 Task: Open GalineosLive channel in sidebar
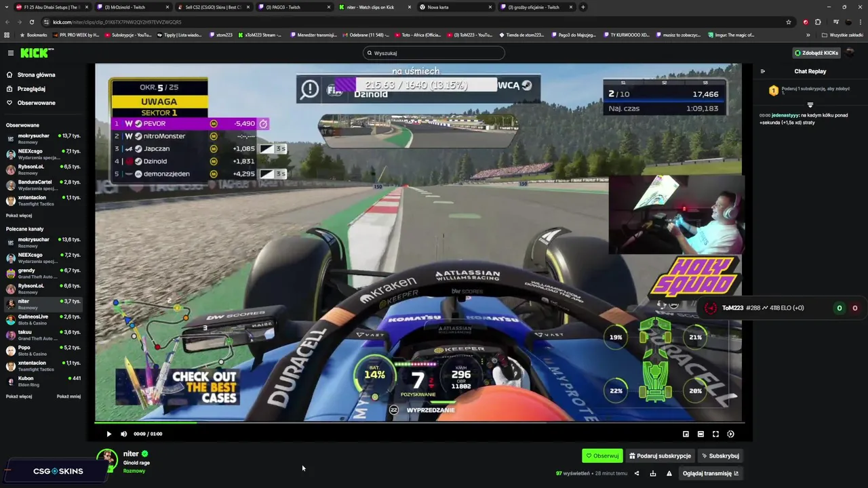[43, 319]
